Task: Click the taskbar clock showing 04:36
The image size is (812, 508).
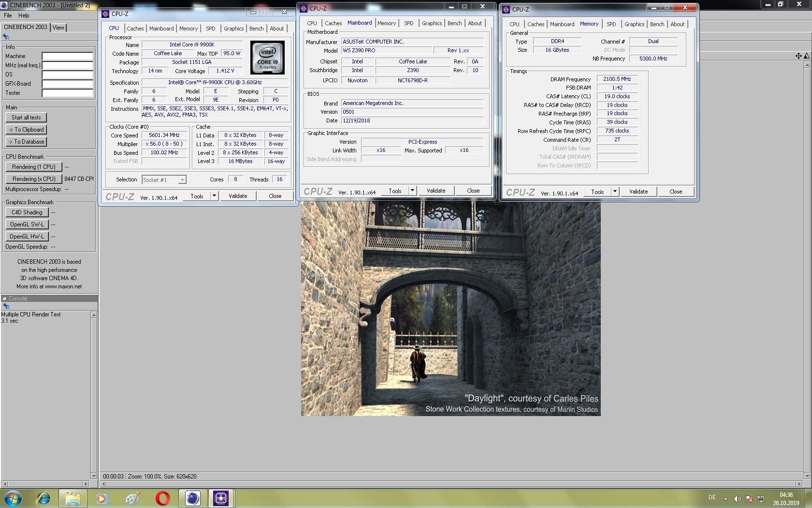Action: pyautogui.click(x=786, y=499)
